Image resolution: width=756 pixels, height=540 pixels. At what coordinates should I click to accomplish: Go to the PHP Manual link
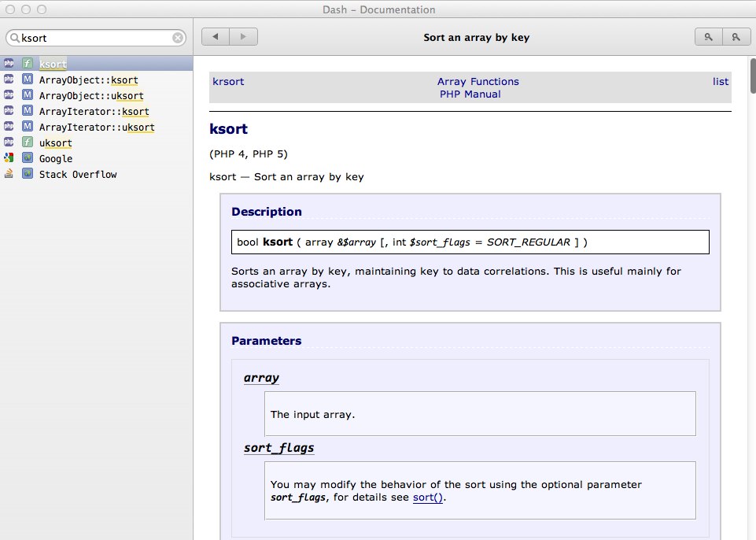(x=470, y=94)
